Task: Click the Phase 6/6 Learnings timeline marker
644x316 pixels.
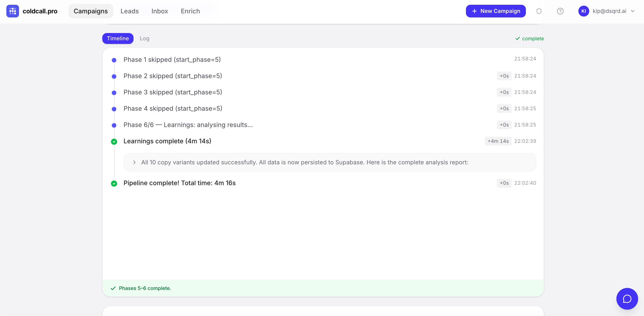Action: (114, 125)
